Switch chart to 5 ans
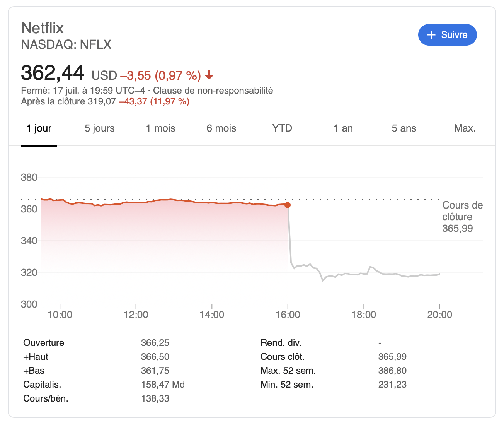Image resolution: width=504 pixels, height=424 pixels. tap(404, 128)
